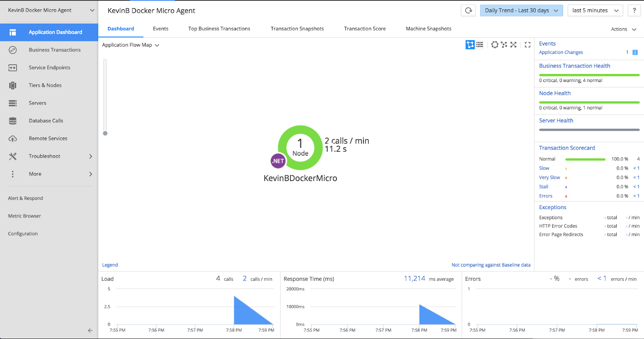Apply circular layout to flow map
Image resolution: width=644 pixels, height=339 pixels.
[495, 45]
